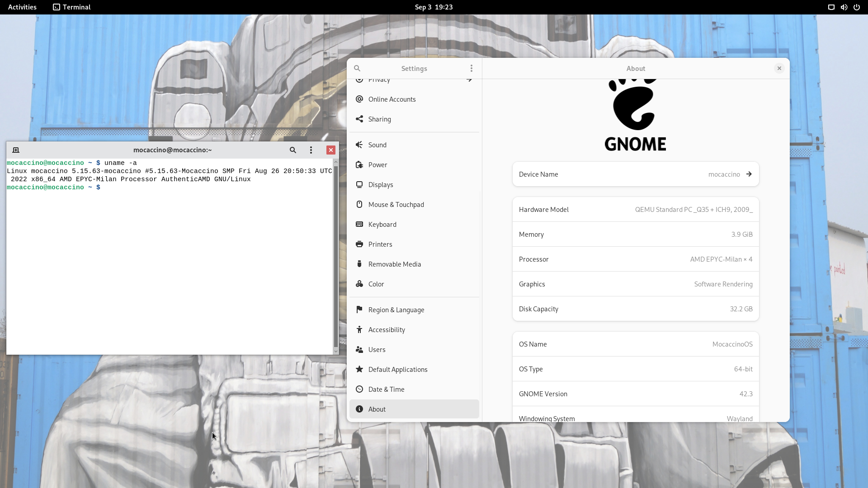
Task: Click the Default Applications star icon
Action: click(x=359, y=369)
